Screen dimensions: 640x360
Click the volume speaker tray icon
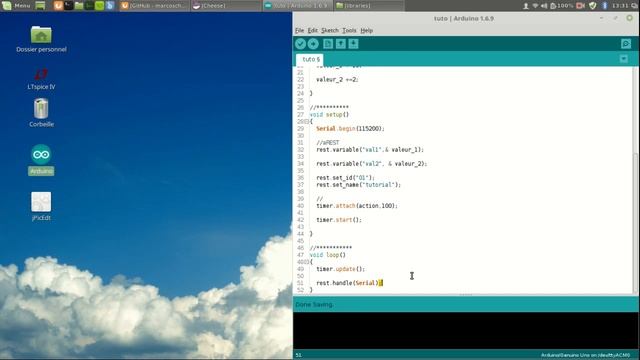[x=544, y=6]
